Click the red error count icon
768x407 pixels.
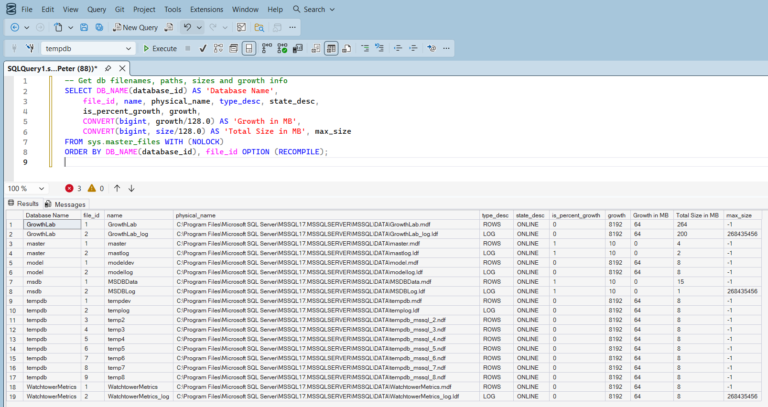(69, 188)
